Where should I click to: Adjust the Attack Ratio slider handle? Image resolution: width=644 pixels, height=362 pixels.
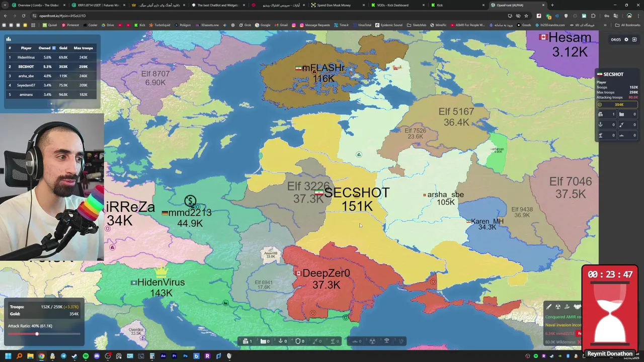pyautogui.click(x=37, y=334)
